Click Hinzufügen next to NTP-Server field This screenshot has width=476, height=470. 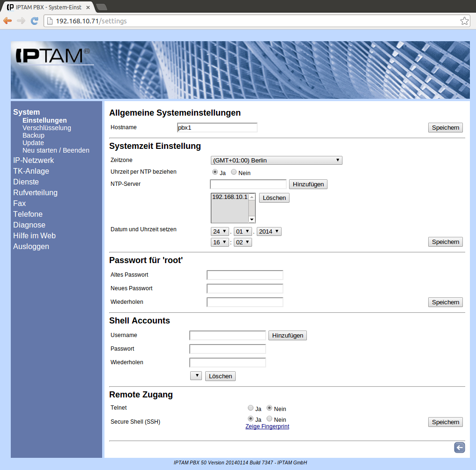click(x=308, y=184)
